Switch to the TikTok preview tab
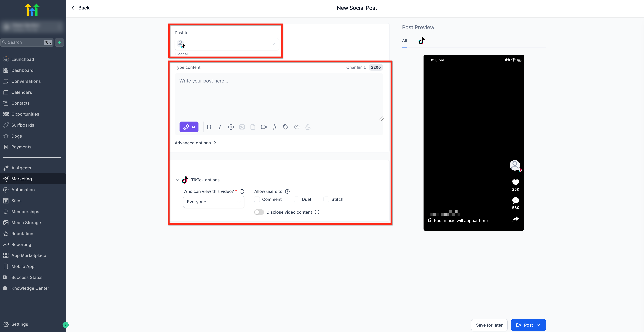The image size is (644, 332). coord(421,41)
